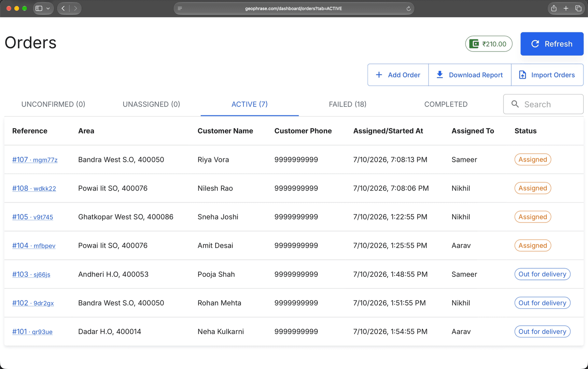Viewport: 588px width, 369px height.
Task: Switch to the COMPLETED tab
Action: pyautogui.click(x=446, y=104)
